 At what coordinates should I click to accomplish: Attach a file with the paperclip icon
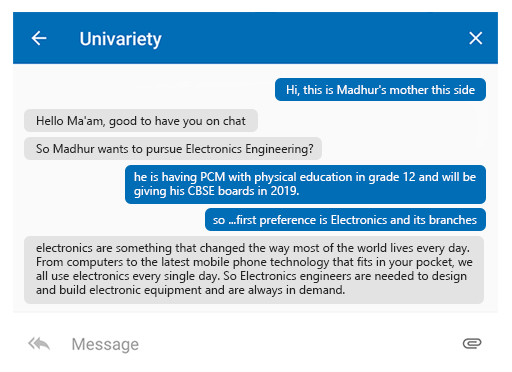point(472,343)
